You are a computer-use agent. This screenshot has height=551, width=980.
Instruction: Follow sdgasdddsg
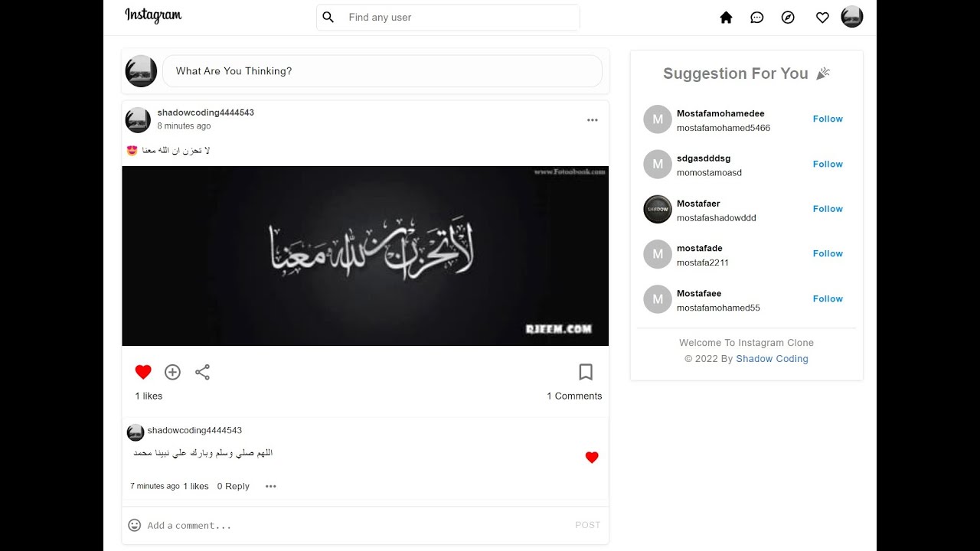click(828, 164)
